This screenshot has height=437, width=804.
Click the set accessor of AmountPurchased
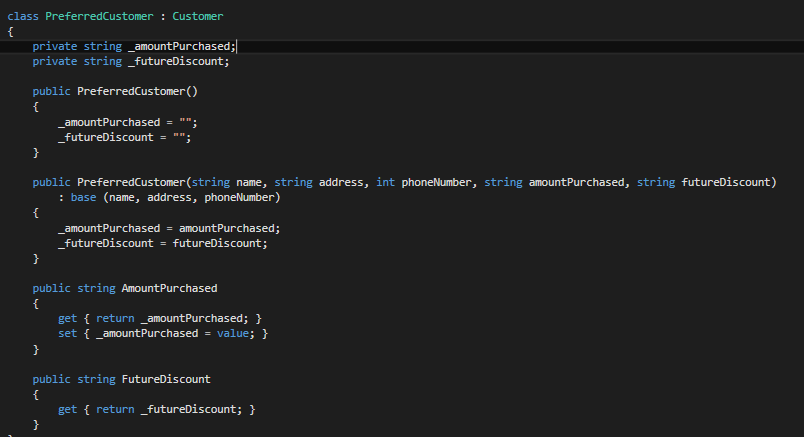67,333
